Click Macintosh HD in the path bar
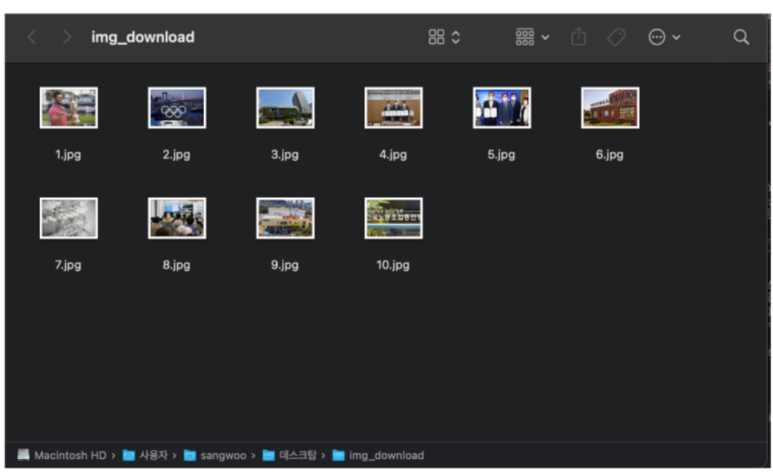773x476 pixels. [x=70, y=455]
